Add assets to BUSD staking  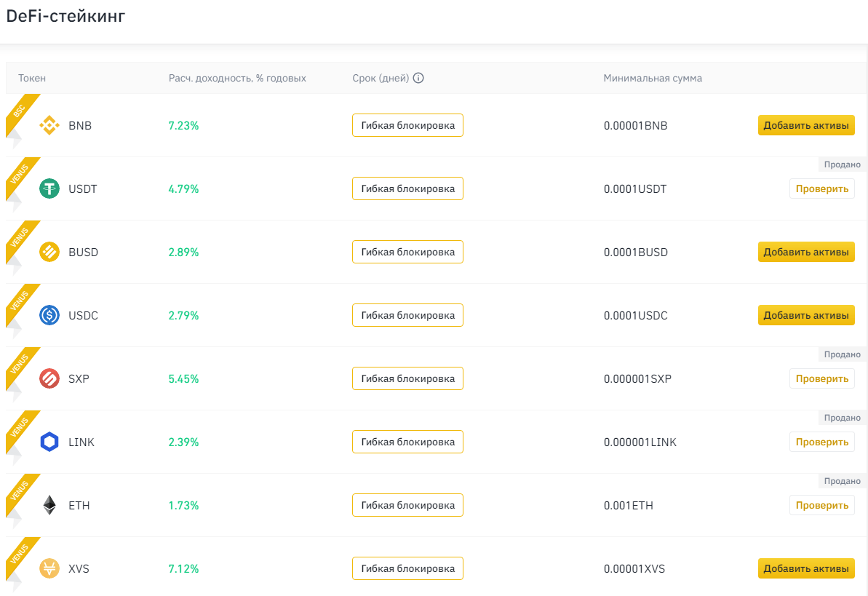(x=805, y=252)
